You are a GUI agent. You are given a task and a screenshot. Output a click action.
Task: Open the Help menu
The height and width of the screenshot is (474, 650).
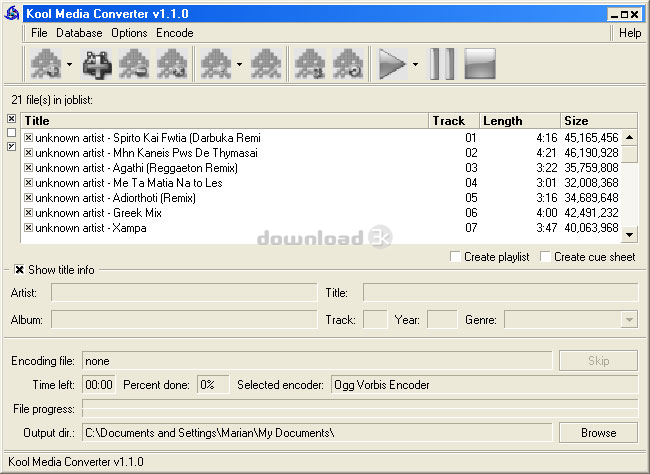click(x=630, y=33)
